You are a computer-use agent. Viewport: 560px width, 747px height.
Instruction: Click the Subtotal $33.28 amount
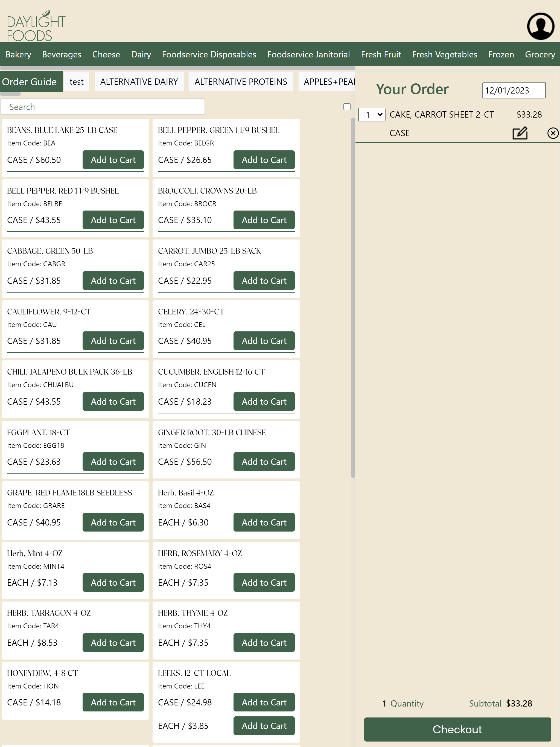coord(519,704)
